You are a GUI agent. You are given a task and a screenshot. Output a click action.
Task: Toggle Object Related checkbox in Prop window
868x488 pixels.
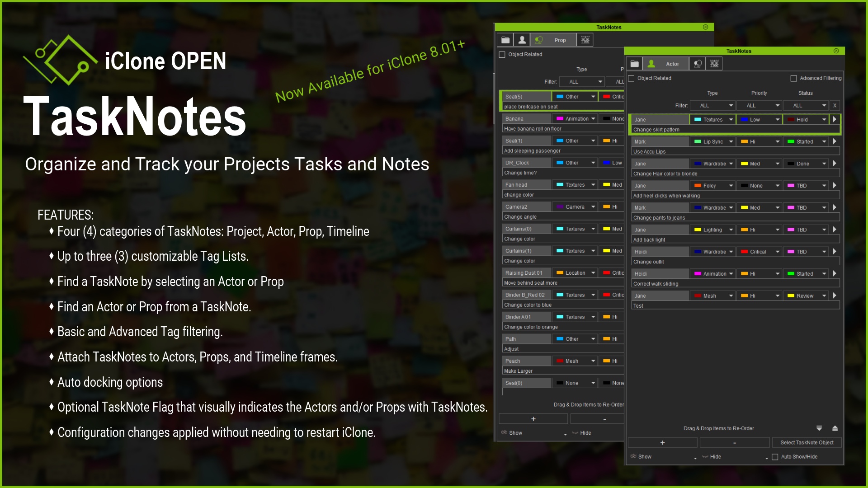502,54
